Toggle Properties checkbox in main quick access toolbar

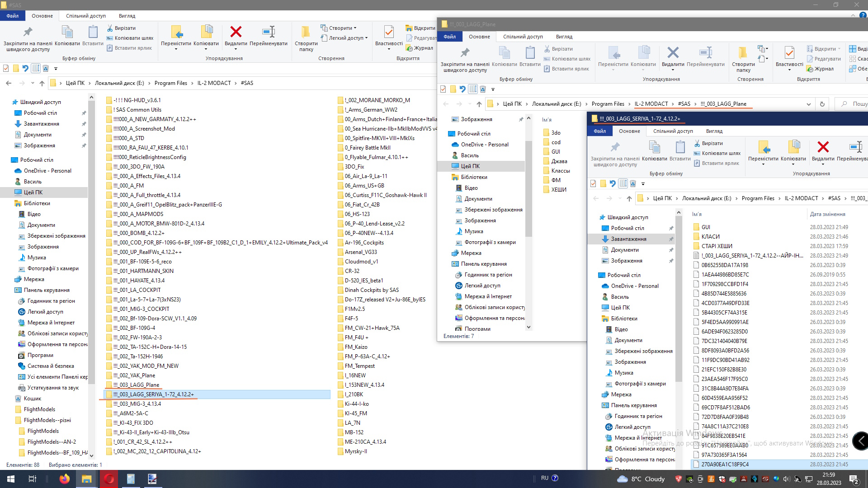pos(6,68)
